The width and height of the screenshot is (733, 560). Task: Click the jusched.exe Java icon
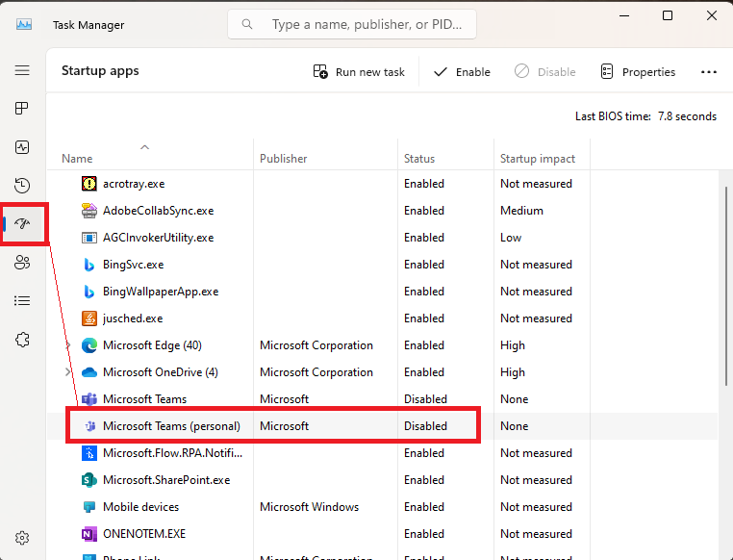click(x=88, y=318)
